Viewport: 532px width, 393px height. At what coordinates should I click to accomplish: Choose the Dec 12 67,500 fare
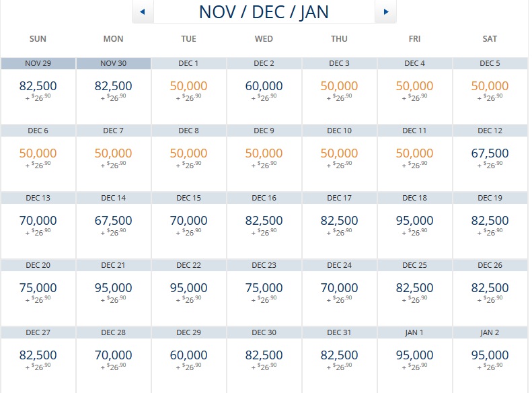coord(490,153)
